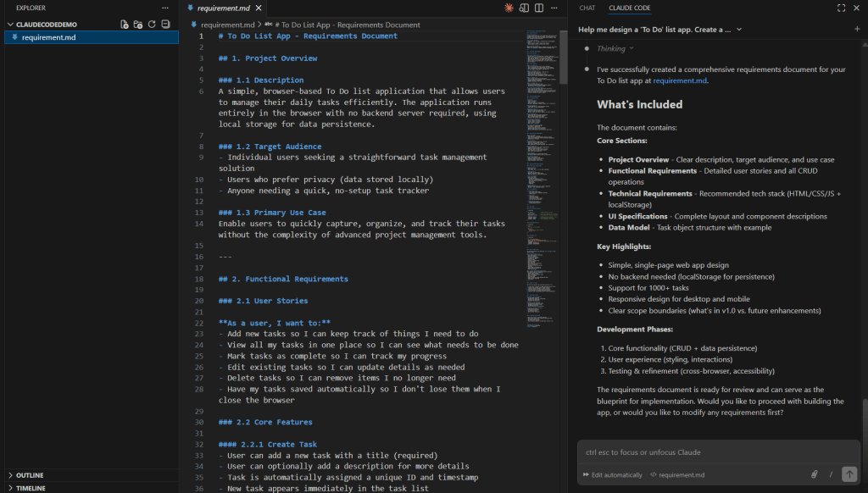This screenshot has height=493, width=868.
Task: Toggle the 'Edit automatically' mode
Action: click(612, 475)
